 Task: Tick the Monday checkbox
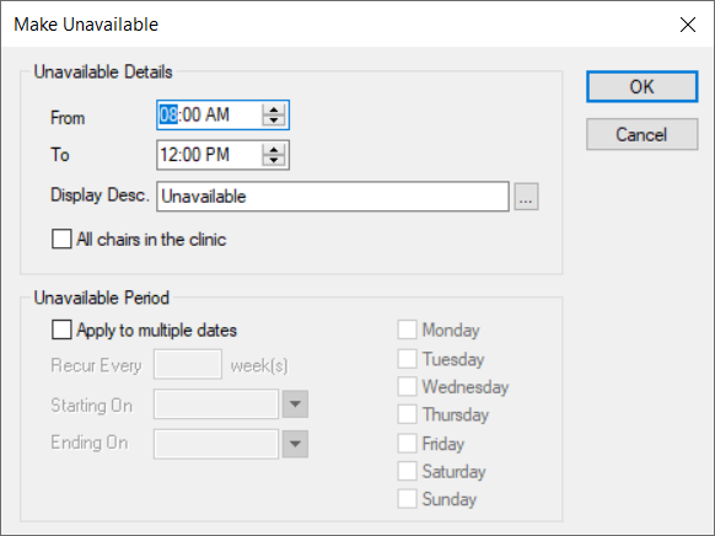pyautogui.click(x=407, y=330)
